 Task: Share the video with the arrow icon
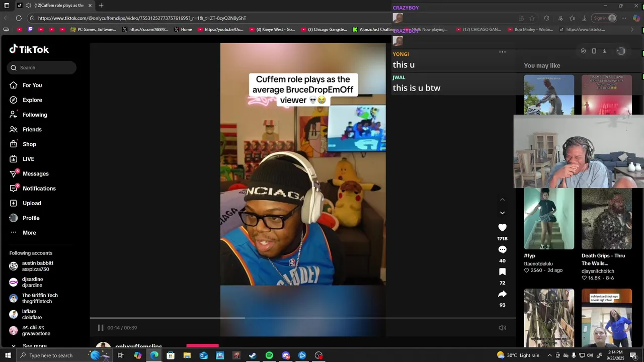(502, 294)
